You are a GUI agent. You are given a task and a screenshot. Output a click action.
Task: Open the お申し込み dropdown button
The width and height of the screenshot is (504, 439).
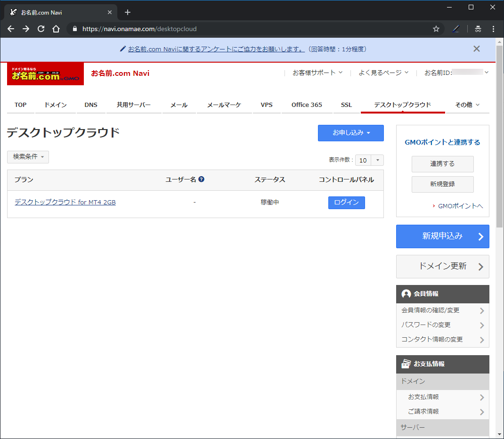350,133
